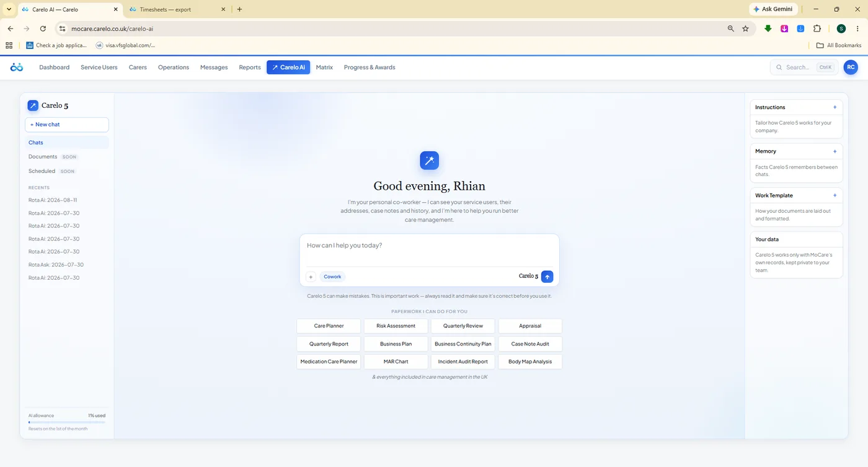
Task: Choose Quarterly Report
Action: tap(329, 344)
